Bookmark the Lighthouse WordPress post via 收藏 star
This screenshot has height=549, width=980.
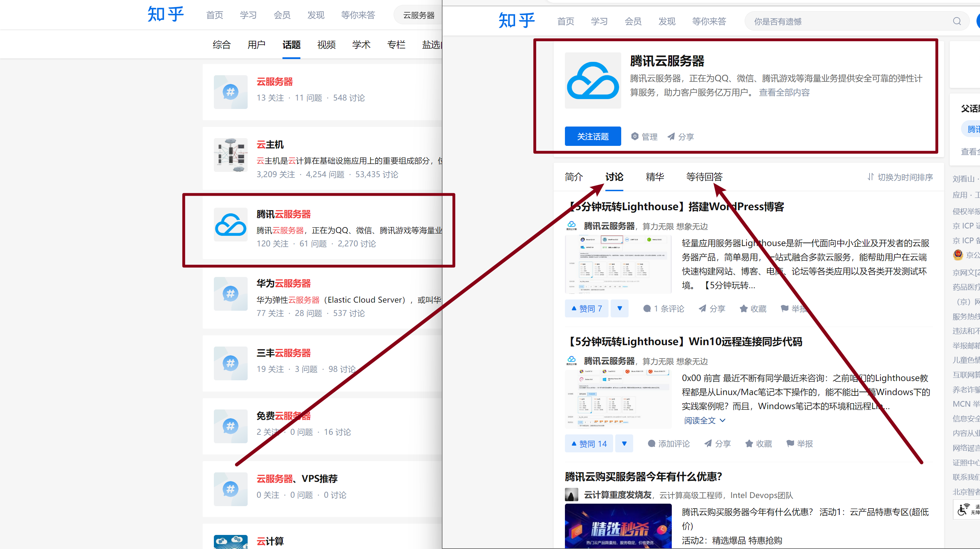752,308
